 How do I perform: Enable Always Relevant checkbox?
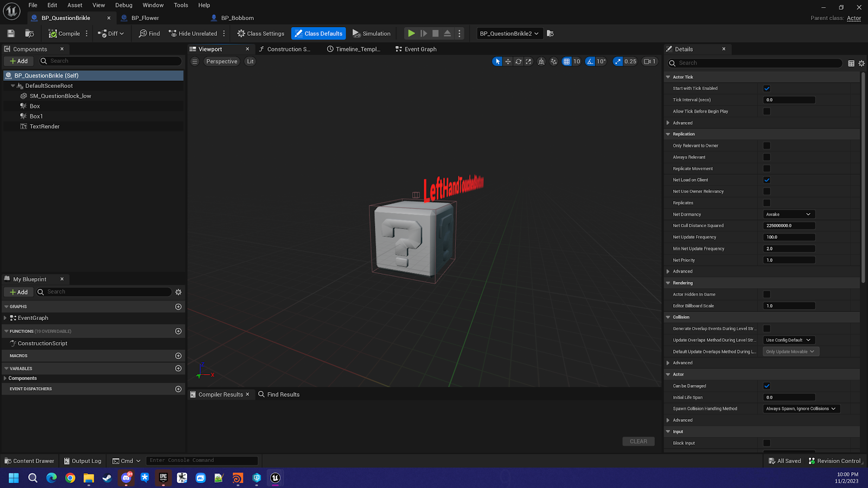767,157
